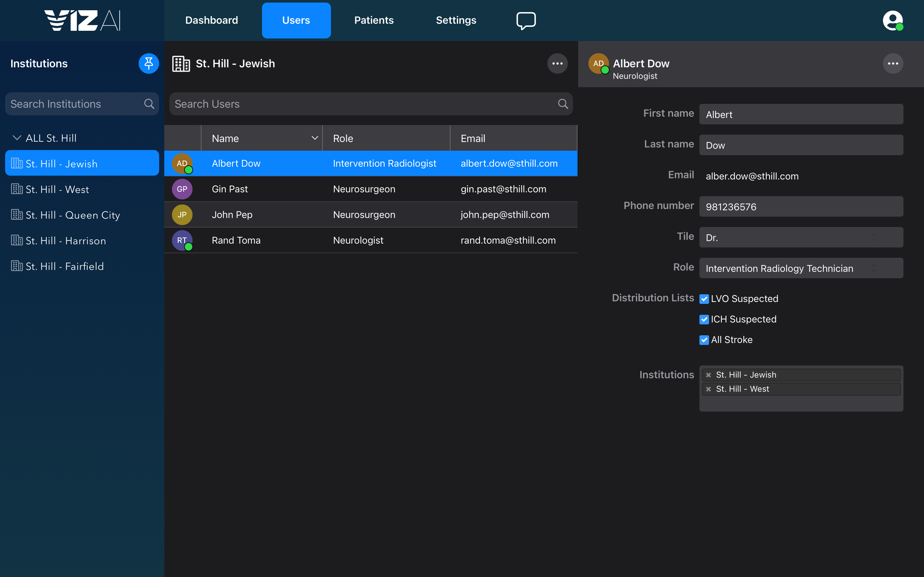Click the Phone number input field

point(801,207)
